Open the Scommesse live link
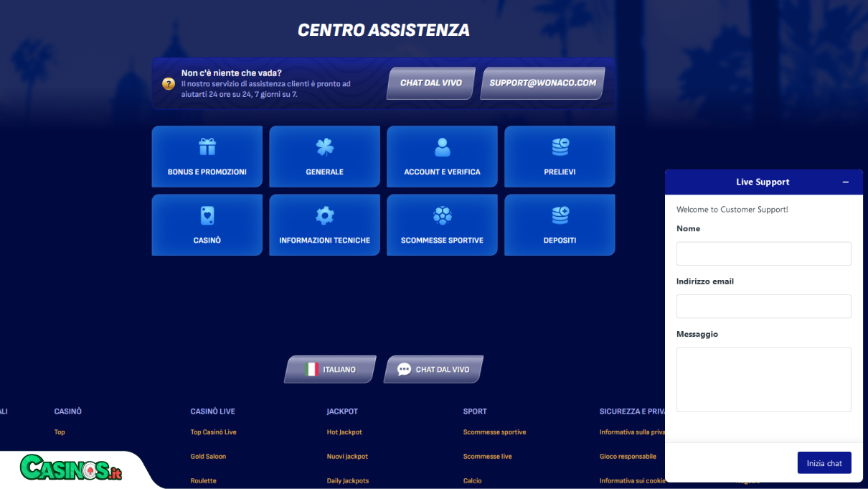Image resolution: width=868 pixels, height=489 pixels. [x=487, y=457]
